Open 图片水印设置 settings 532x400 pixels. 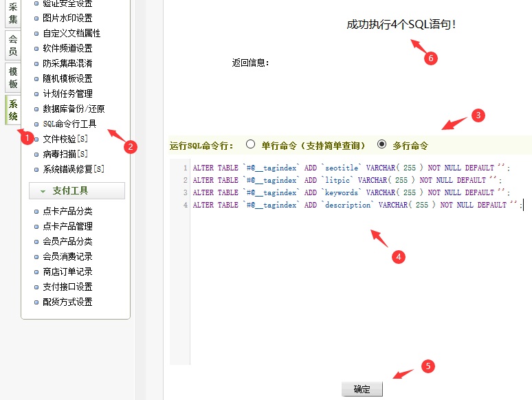(67, 18)
